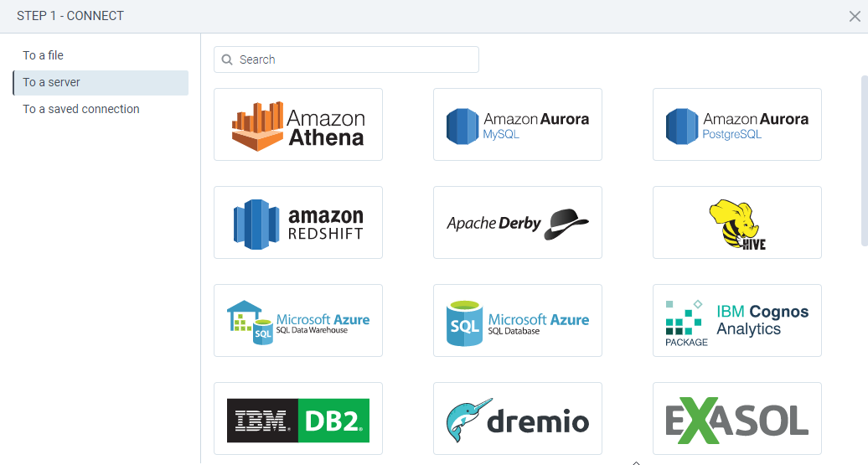The width and height of the screenshot is (868, 465).
Task: Select the Amazon Athena connector
Action: (x=298, y=125)
